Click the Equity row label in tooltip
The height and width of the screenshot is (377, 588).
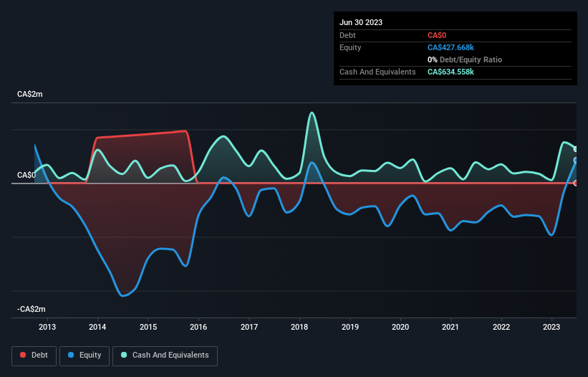[x=350, y=47]
